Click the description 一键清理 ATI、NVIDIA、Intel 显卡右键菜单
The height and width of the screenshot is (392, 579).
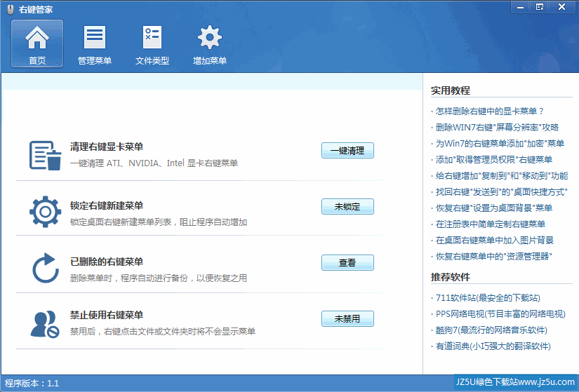[x=154, y=163]
